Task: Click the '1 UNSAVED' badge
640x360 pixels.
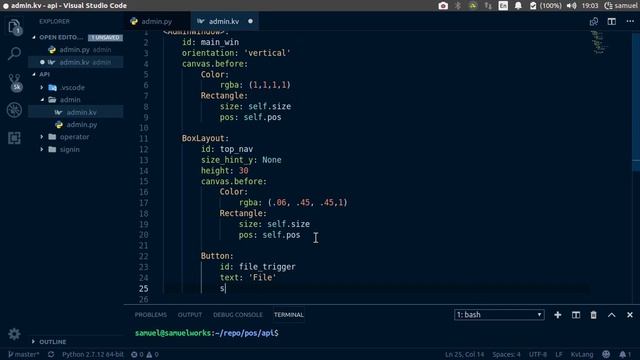Action: click(105, 38)
